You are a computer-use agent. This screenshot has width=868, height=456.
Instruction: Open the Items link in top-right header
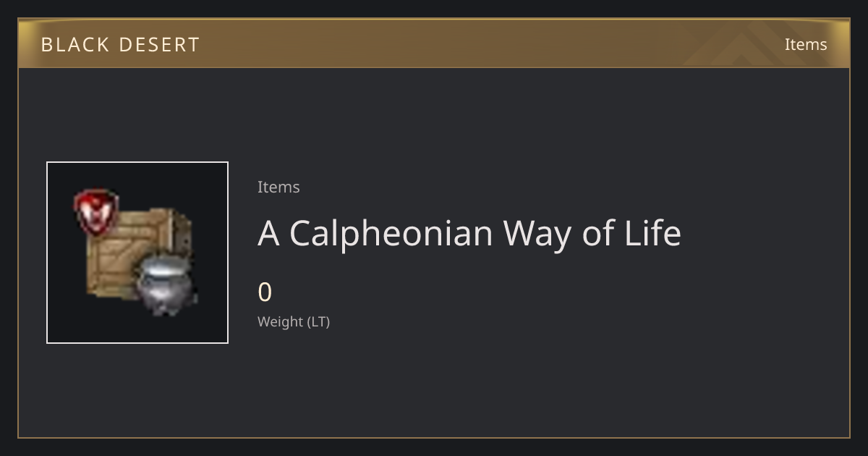click(806, 45)
